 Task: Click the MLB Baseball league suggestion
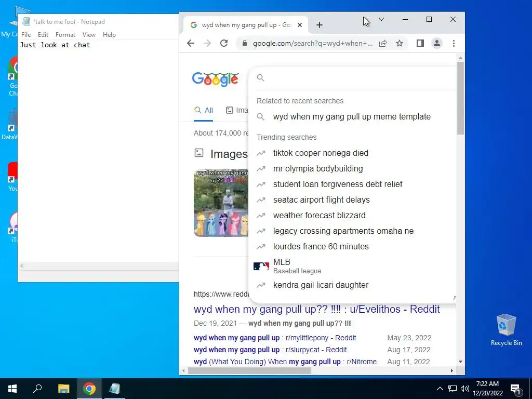click(353, 266)
